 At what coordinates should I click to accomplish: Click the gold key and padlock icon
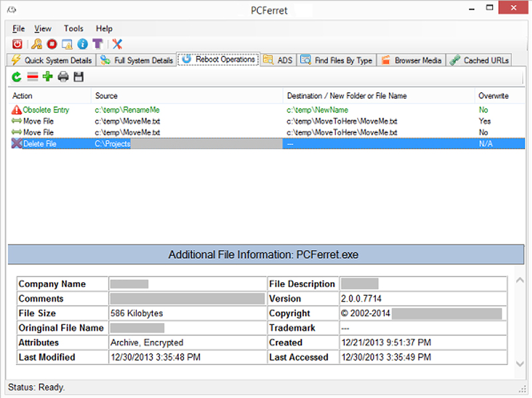(x=37, y=44)
